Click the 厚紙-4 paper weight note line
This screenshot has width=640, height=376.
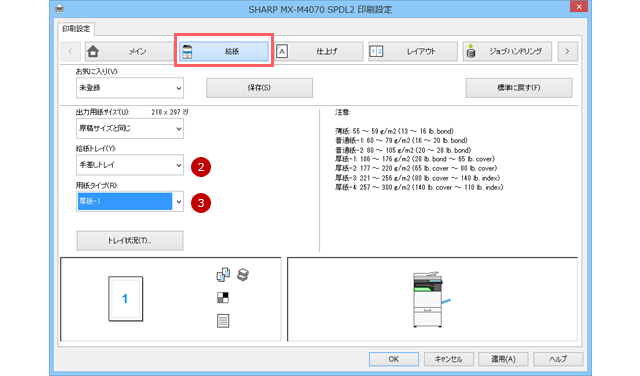pos(419,187)
